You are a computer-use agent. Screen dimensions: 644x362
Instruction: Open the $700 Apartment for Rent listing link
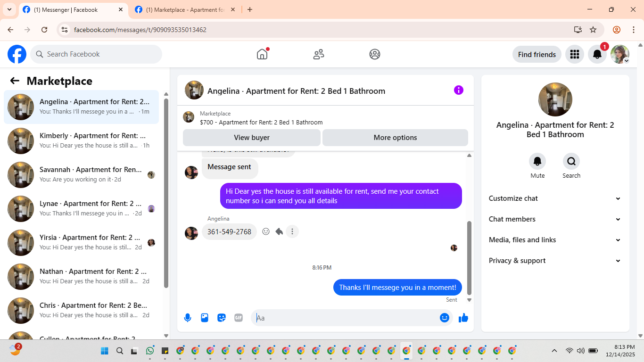tap(261, 122)
